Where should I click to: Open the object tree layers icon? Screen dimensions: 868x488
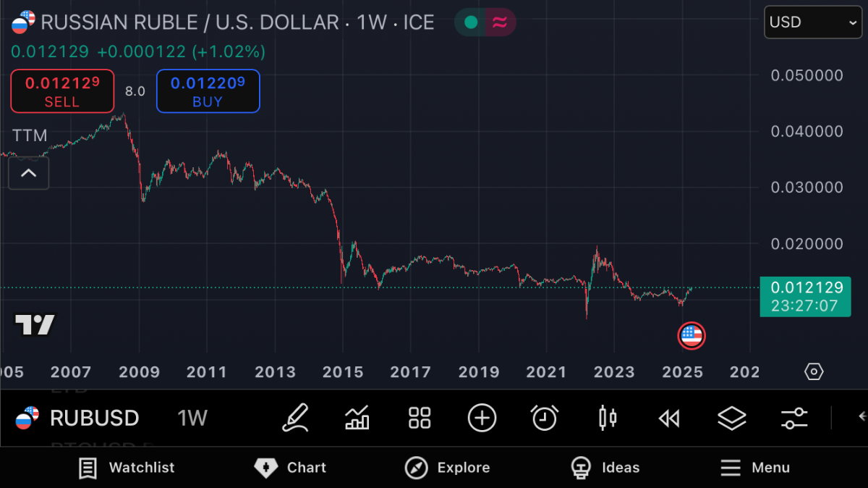click(x=731, y=418)
